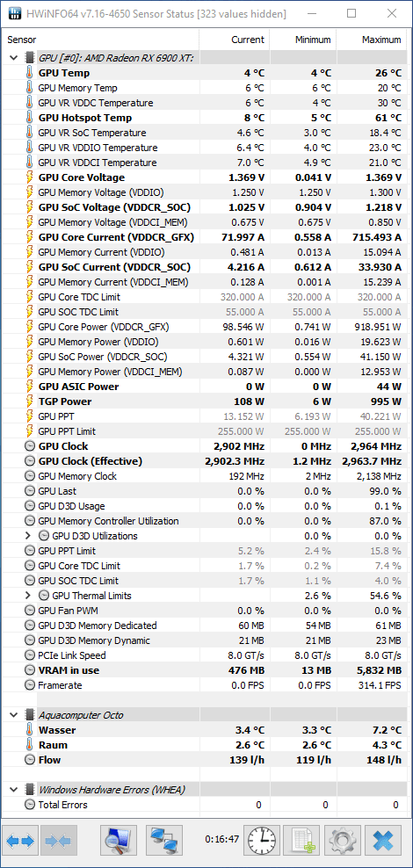Collapse the Aquacomputer Octo group
Image resolution: width=413 pixels, height=868 pixels.
pos(14,715)
